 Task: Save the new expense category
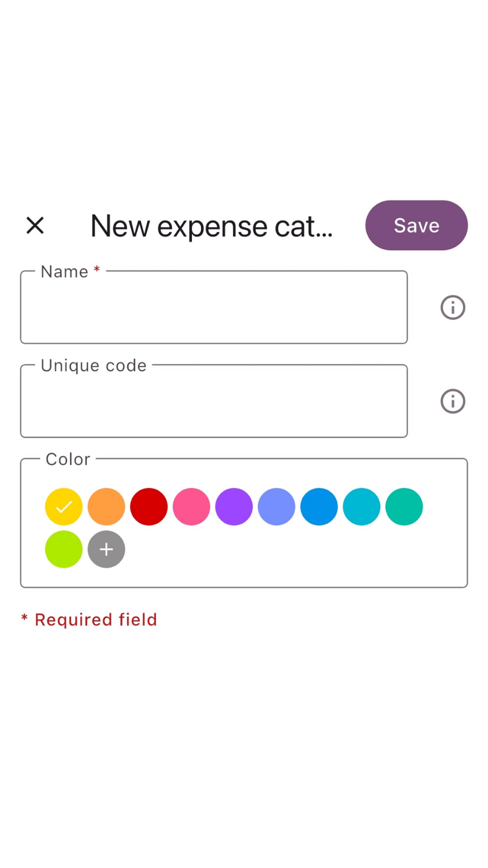pyautogui.click(x=416, y=225)
